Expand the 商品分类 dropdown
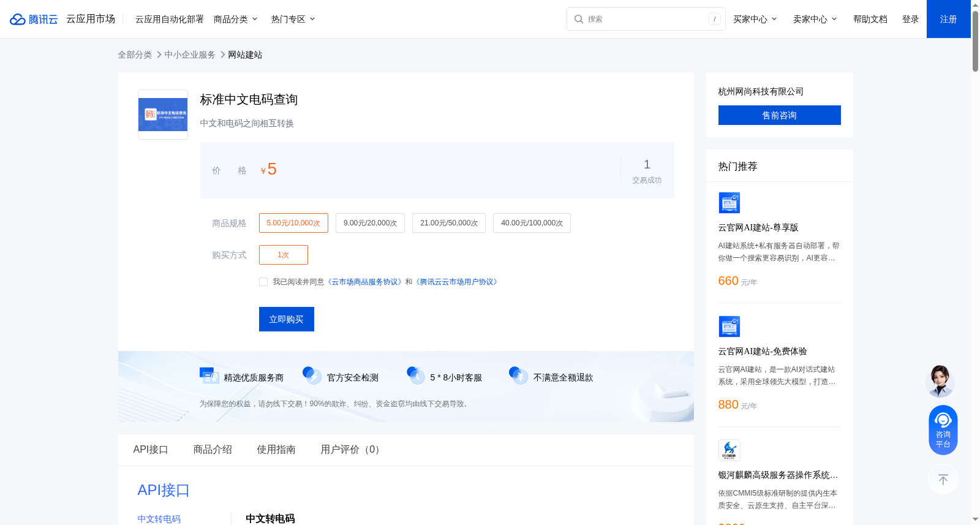The width and height of the screenshot is (980, 525). click(x=235, y=19)
